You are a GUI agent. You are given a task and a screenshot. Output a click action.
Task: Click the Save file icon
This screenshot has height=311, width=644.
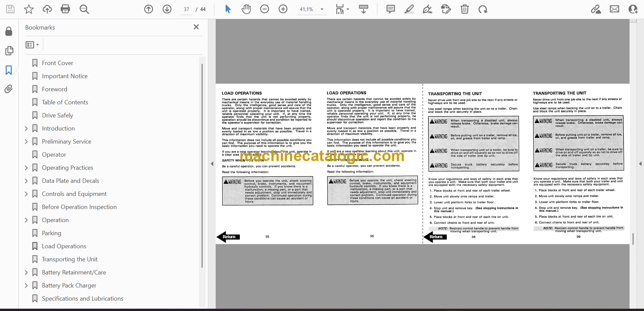(x=10, y=9)
